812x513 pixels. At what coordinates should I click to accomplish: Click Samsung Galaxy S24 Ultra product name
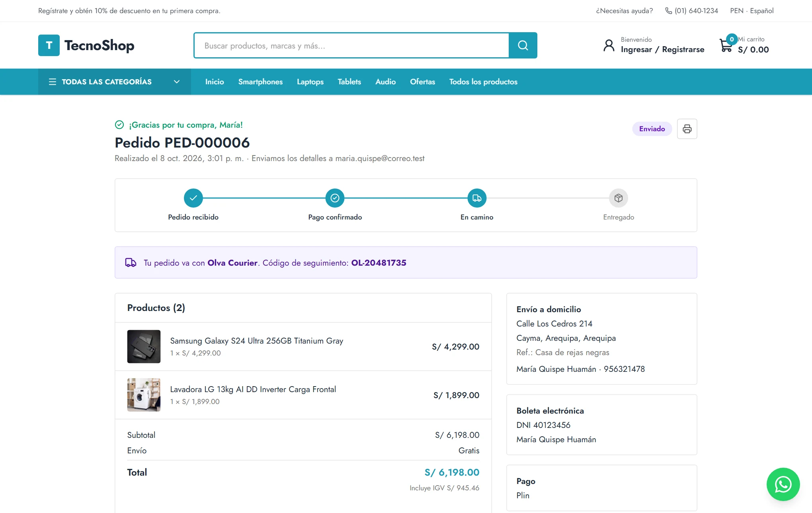tap(257, 341)
